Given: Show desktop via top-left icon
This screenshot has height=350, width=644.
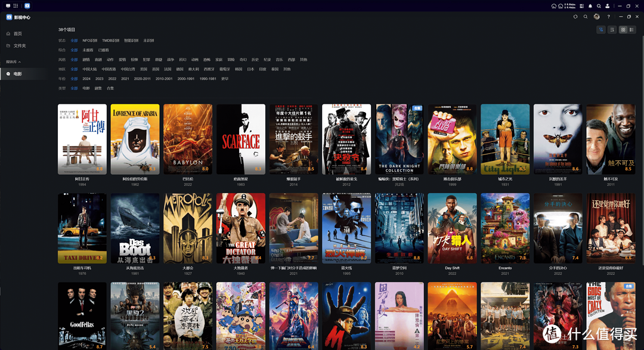Looking at the screenshot, I should pyautogui.click(x=8, y=6).
